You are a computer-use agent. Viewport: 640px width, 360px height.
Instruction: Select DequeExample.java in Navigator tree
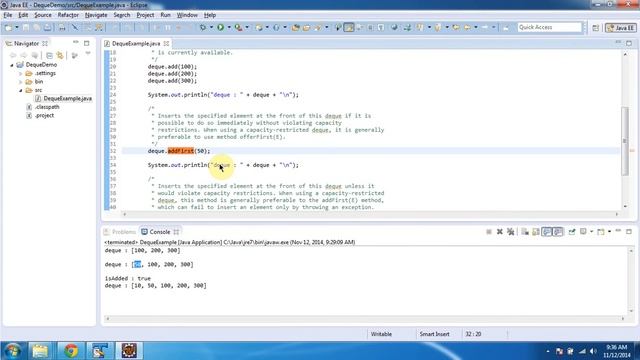(63, 98)
